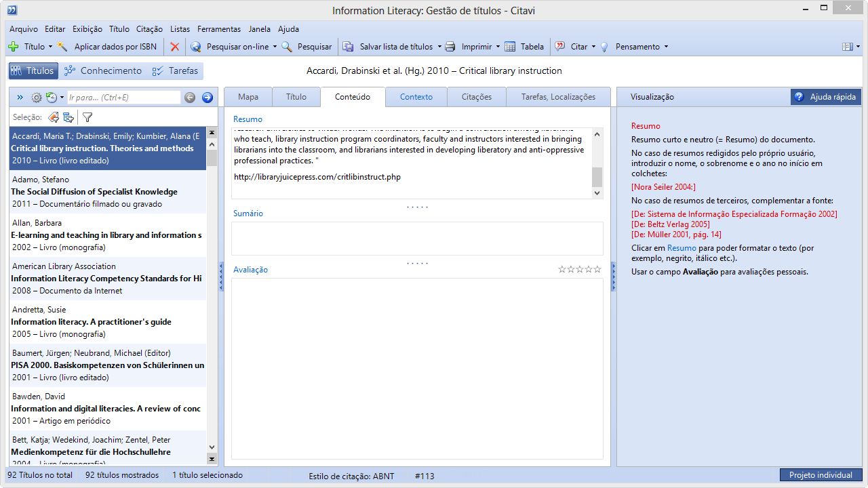
Task: Open the Editar menu
Action: point(55,29)
